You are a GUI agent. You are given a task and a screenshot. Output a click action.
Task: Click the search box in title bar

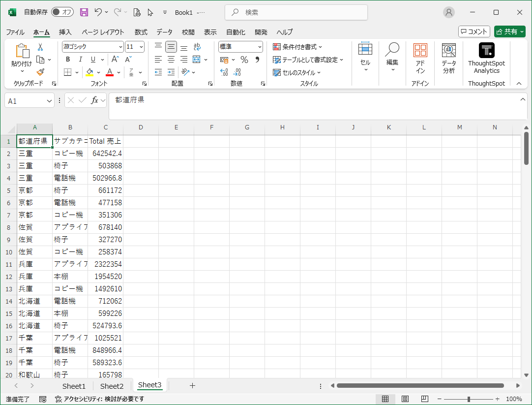(x=296, y=12)
